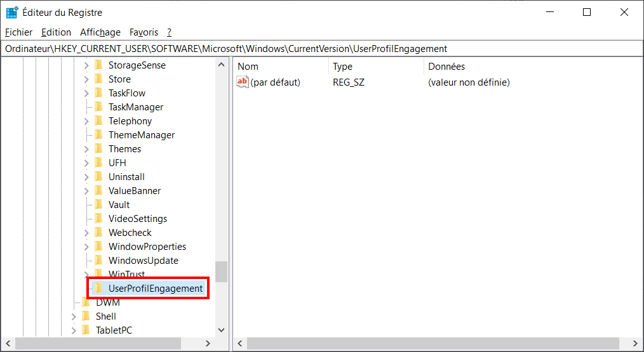Click the UFH folder icon
Viewport: 644px width, 352px height.
tap(98, 162)
